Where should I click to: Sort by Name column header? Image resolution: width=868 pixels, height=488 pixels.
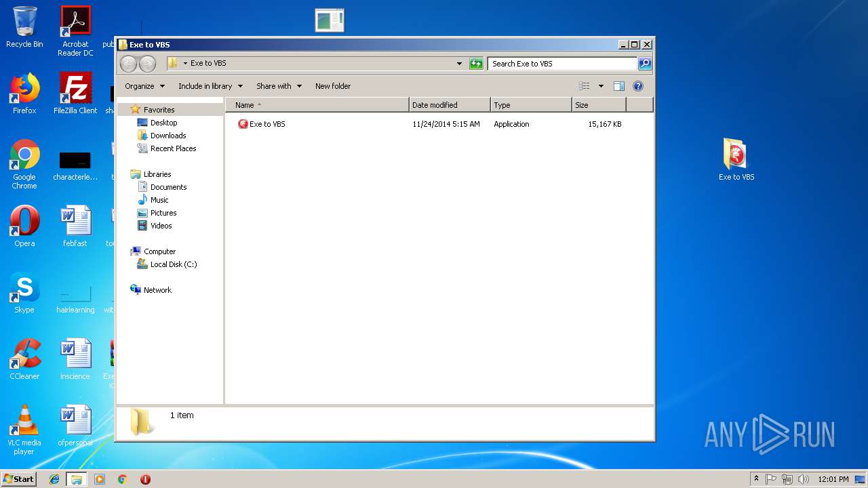coord(317,105)
